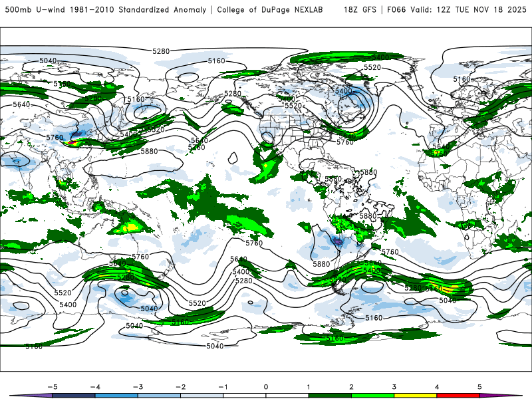Screen dimensions: 532x399
Task: Select the light blue -3 to -2 colorbar segment
Action: point(159,396)
